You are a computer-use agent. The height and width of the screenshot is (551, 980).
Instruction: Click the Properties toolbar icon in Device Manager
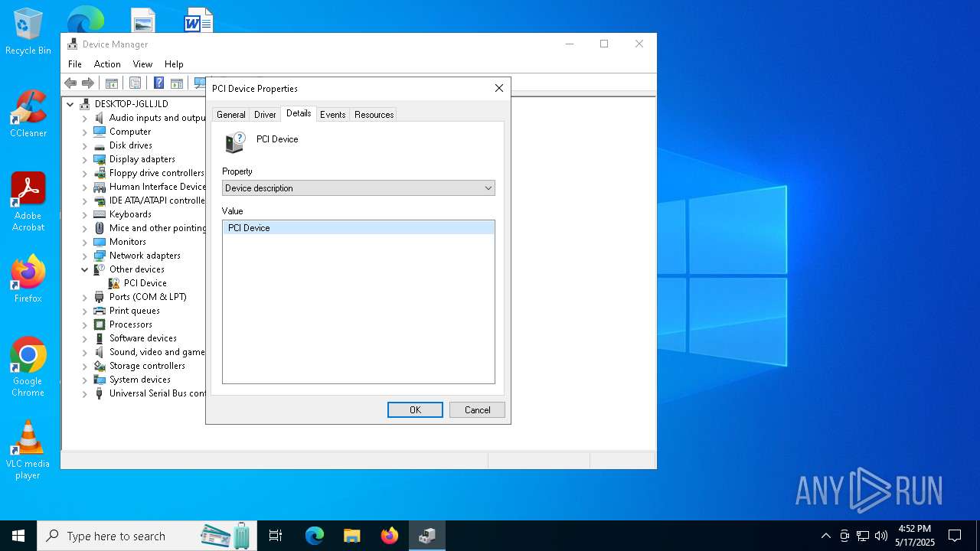tap(135, 83)
